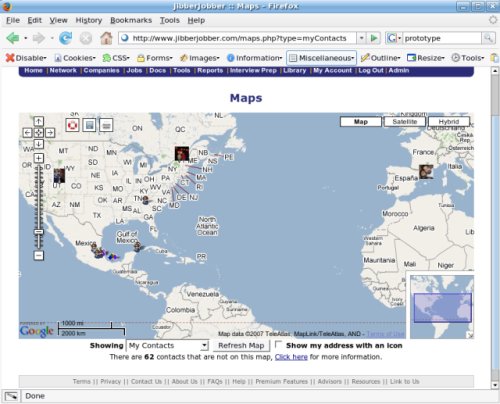Screen dimensions: 500x404
Task: Follow the Click here link
Action: [291, 357]
